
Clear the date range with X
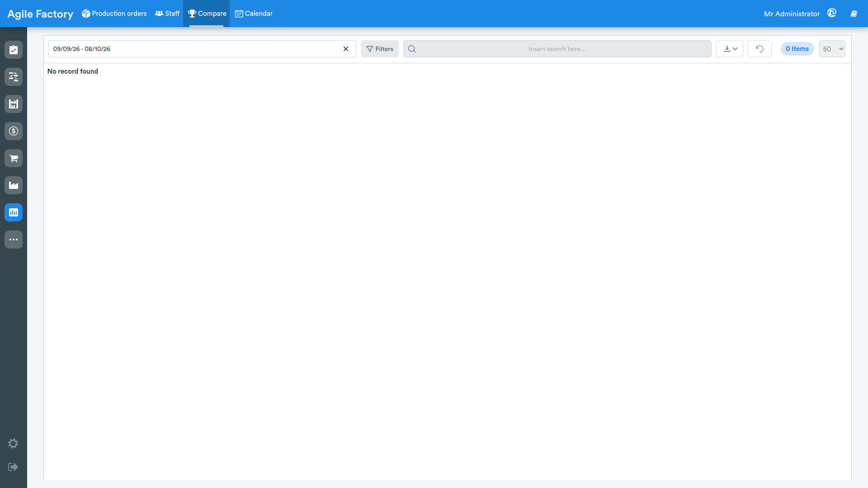(x=346, y=49)
